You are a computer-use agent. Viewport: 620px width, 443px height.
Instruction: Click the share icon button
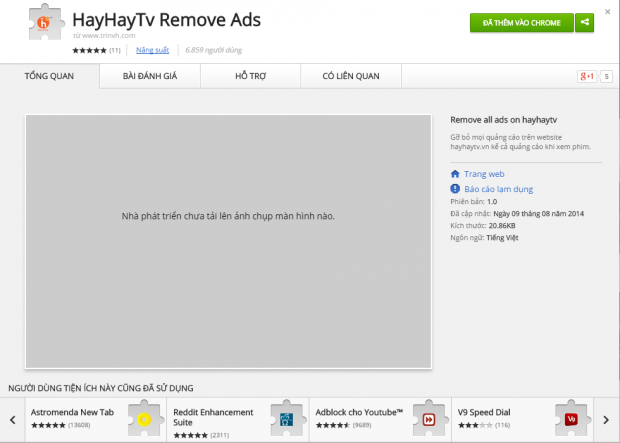point(584,23)
